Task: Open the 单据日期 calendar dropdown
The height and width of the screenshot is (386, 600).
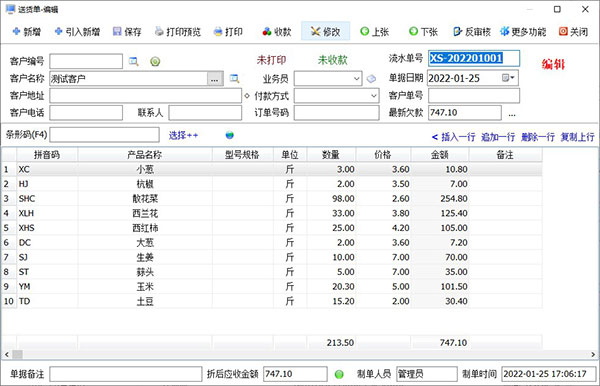Action: tap(509, 78)
